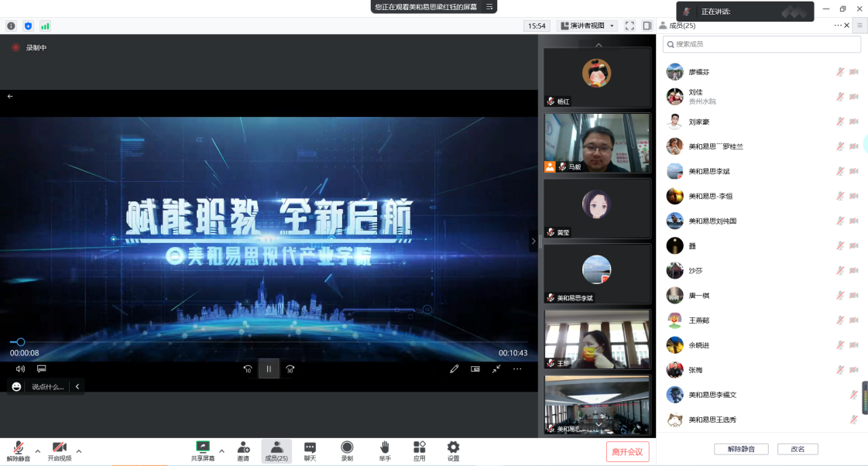Open the Apps (应用) toolbar icon
Image resolution: width=868 pixels, height=466 pixels.
pyautogui.click(x=420, y=451)
